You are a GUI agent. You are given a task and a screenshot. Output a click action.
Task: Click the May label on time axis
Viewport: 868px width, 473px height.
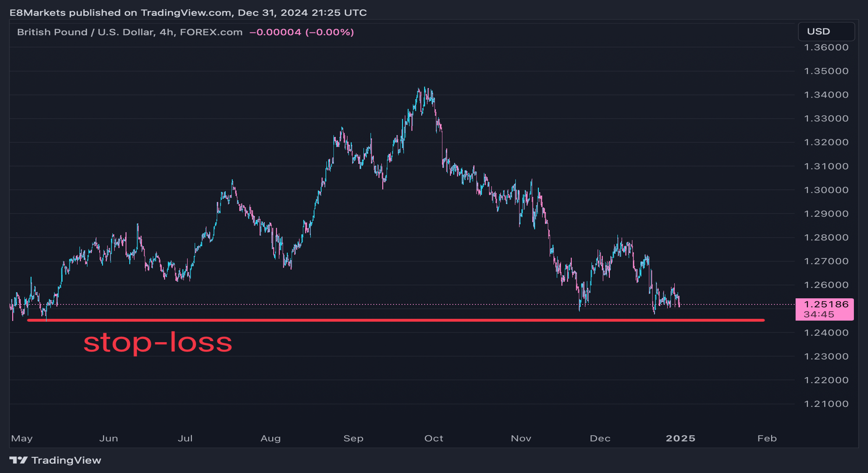point(22,438)
